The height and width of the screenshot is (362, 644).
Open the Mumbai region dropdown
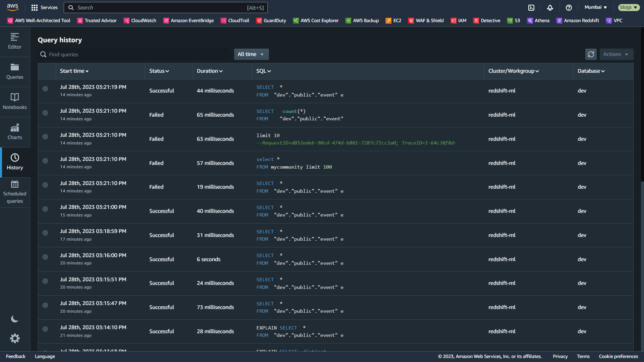(596, 7)
